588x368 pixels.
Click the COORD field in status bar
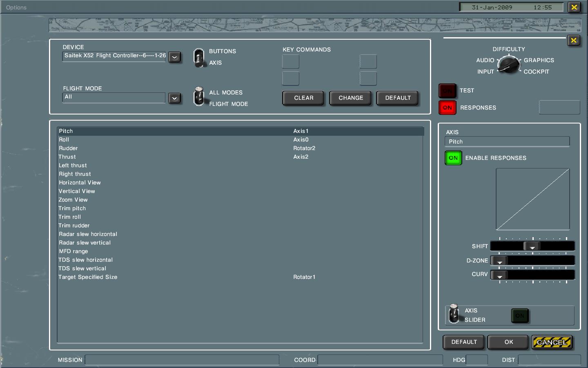380,360
